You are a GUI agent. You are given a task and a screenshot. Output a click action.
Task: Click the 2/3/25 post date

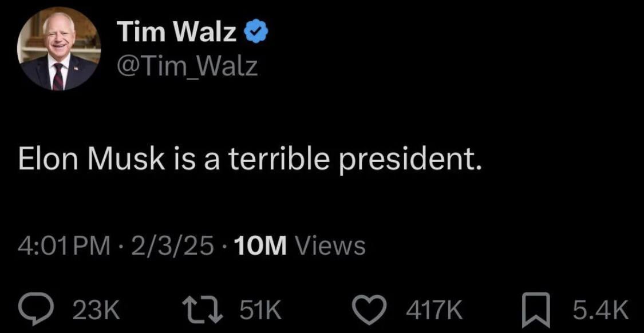point(172,246)
